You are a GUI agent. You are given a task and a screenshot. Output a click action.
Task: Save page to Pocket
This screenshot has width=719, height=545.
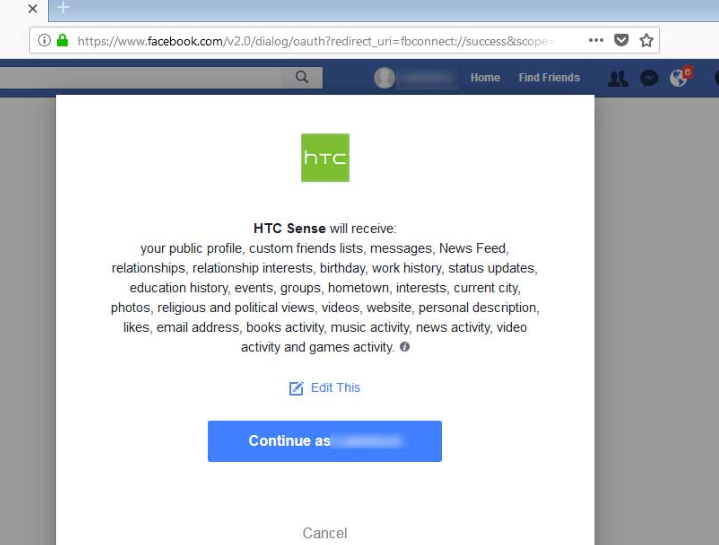coord(621,40)
